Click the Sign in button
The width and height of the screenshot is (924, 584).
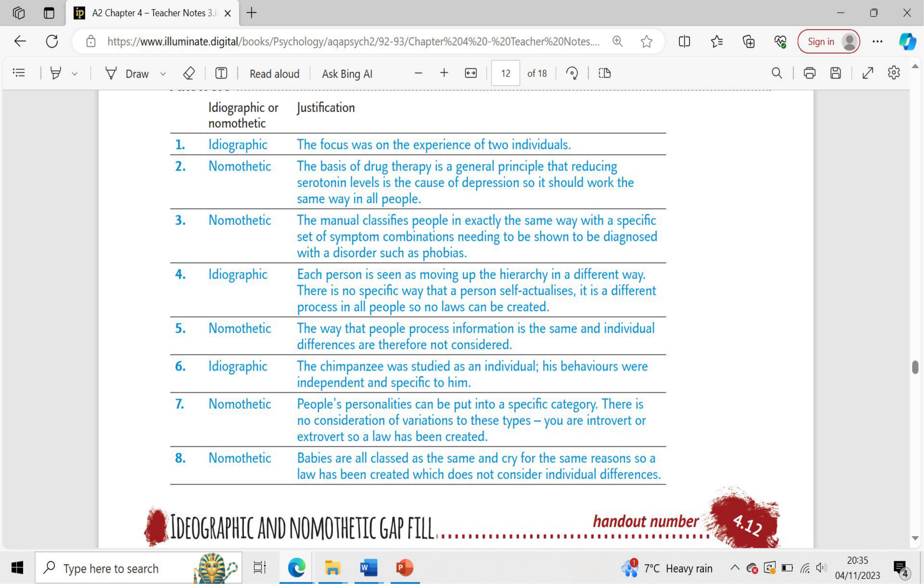(x=821, y=42)
